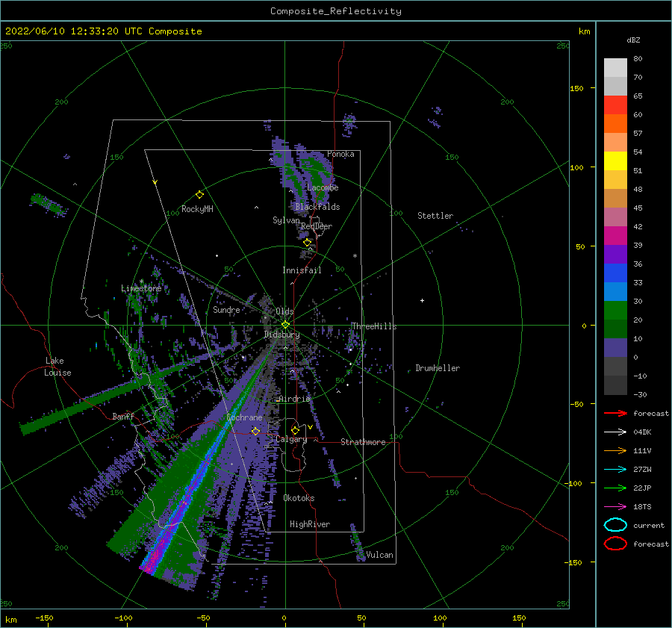672x628 pixels.
Task: Click the cyan 'current' ellipse legend icon
Action: point(615,525)
